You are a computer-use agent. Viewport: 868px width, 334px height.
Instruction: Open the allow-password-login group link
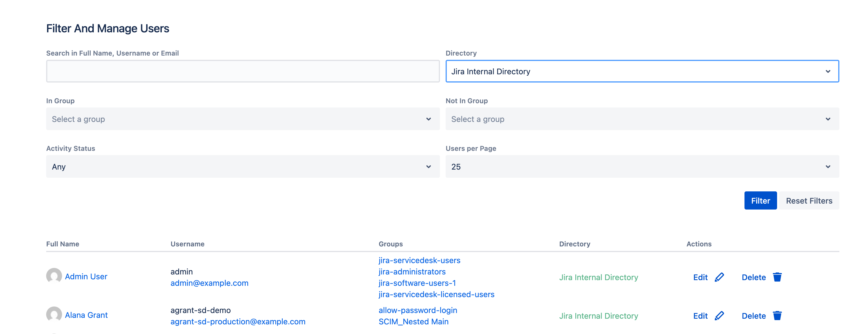coord(418,310)
